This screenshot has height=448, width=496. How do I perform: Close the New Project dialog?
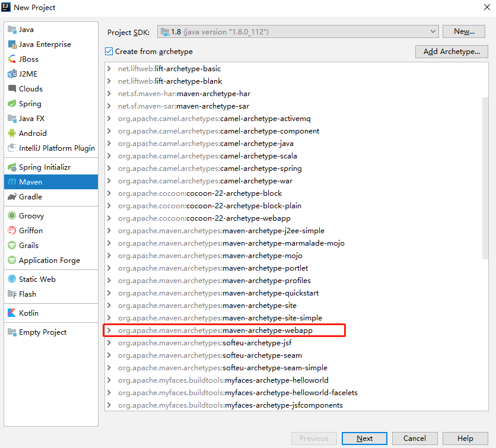(487, 7)
